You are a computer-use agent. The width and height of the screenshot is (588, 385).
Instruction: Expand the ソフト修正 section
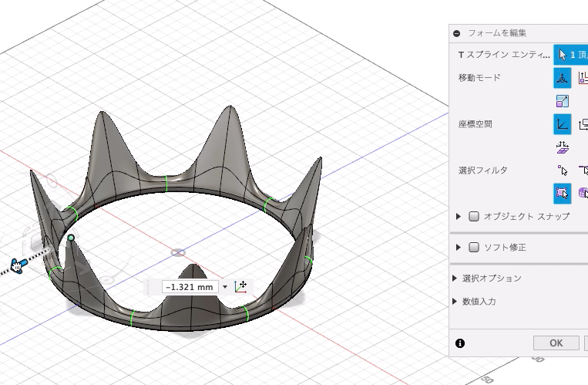click(459, 247)
